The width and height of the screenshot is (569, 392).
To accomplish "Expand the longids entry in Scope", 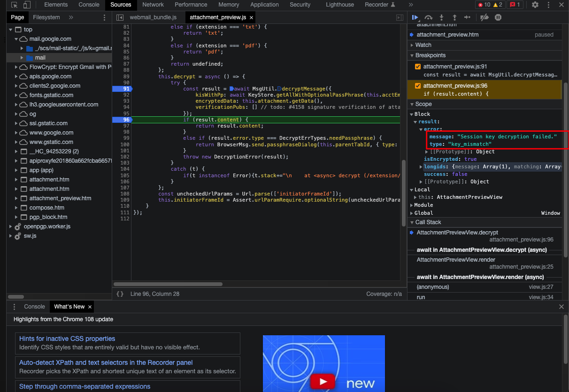I will [x=421, y=166].
